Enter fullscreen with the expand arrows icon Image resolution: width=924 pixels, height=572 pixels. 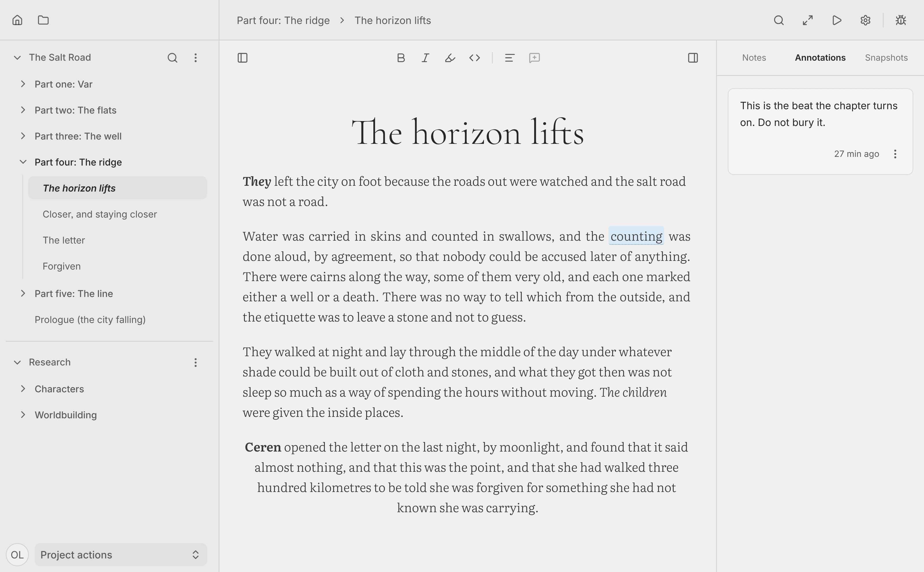click(x=808, y=20)
